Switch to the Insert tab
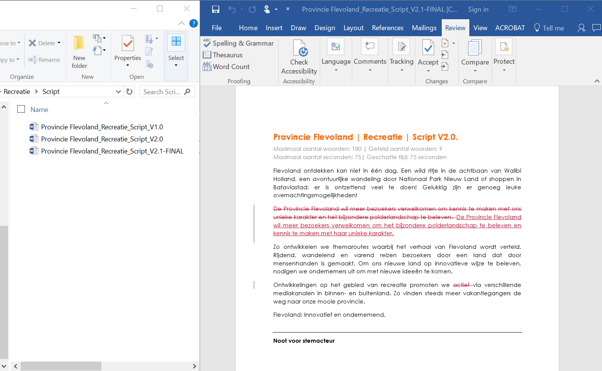This screenshot has height=371, width=602. [274, 28]
